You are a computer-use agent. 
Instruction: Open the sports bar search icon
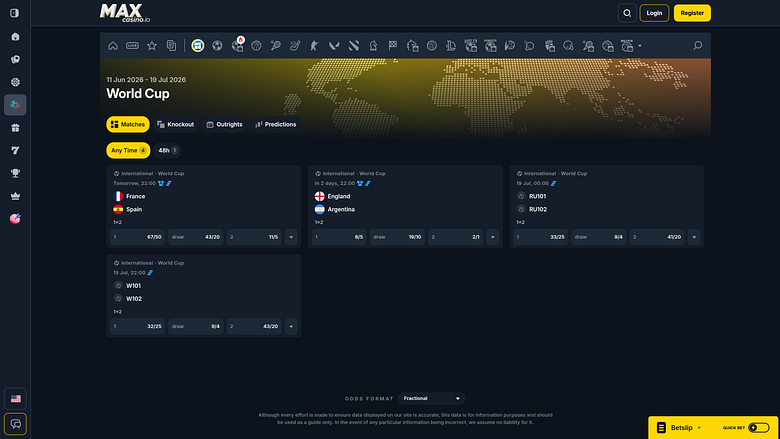click(x=697, y=46)
